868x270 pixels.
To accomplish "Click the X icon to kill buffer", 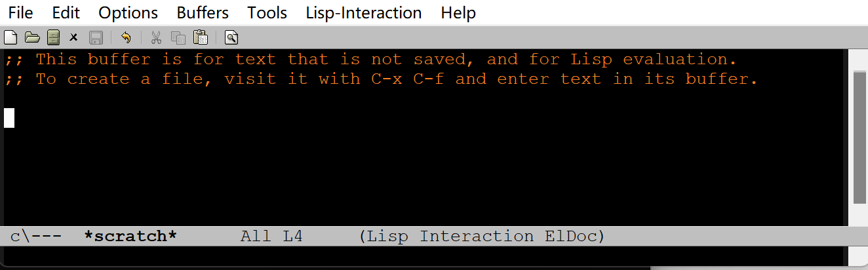I will [x=74, y=37].
